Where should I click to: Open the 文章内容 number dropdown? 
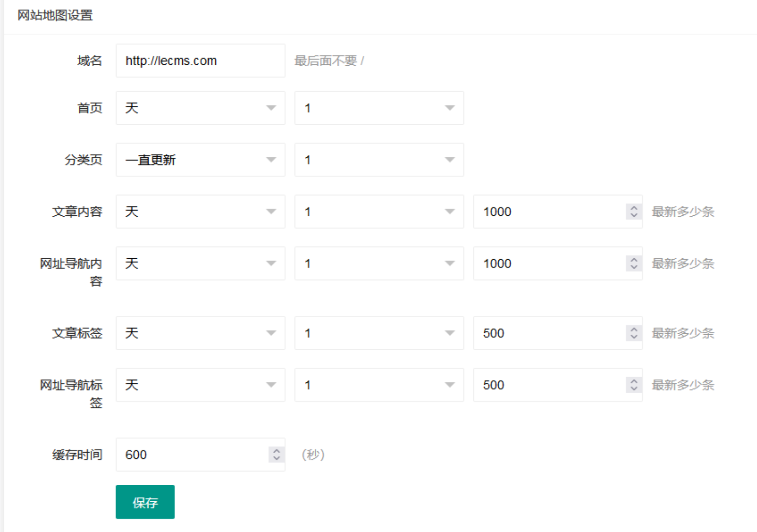click(x=379, y=212)
